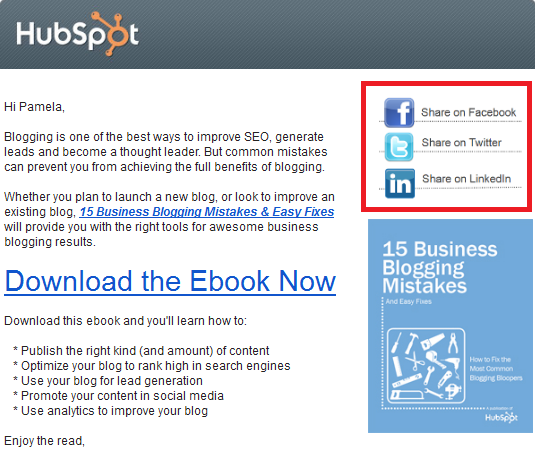Screen dimensions: 535x451
Task: Open the Share on LinkedIn link text
Action: tap(466, 178)
